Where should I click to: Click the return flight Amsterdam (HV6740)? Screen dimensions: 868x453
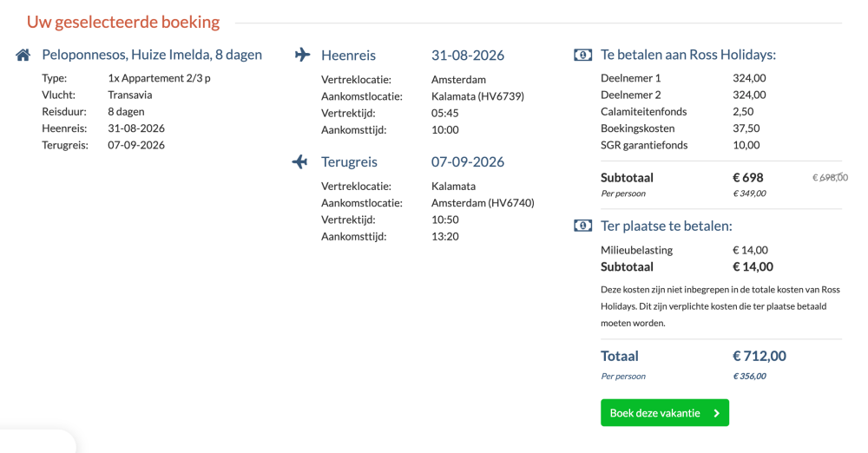pos(483,203)
